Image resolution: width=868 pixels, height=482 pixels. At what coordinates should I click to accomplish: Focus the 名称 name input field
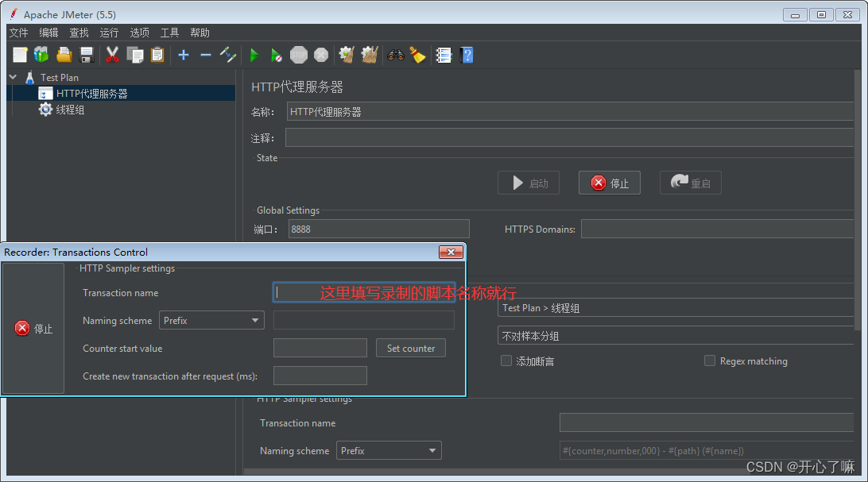coord(570,112)
